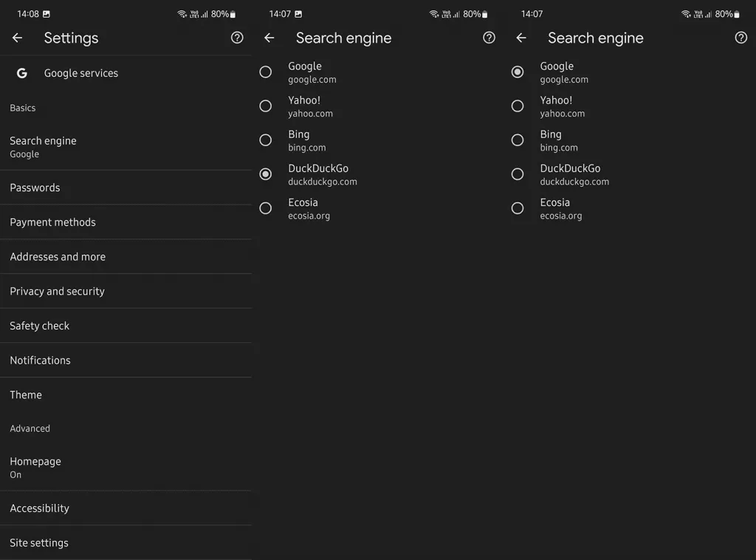
Task: Tap the back arrow on the right Search engine screen
Action: point(521,38)
